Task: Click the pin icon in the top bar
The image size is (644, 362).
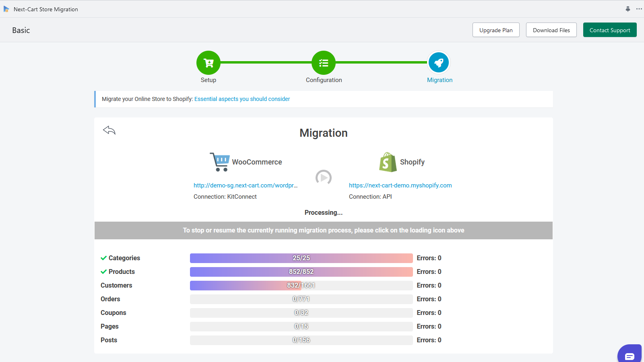Action: click(x=628, y=9)
